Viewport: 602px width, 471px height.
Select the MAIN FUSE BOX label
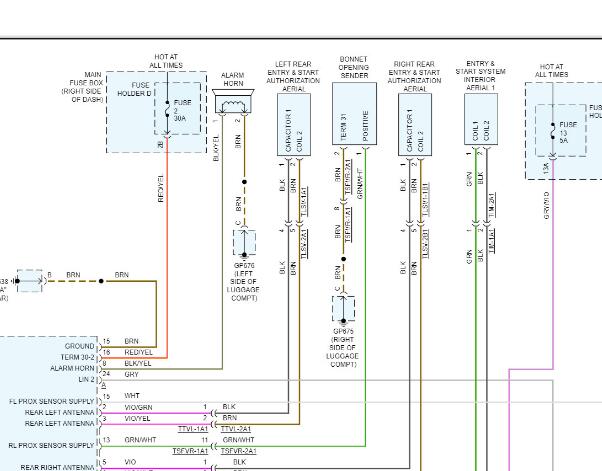pos(82,87)
